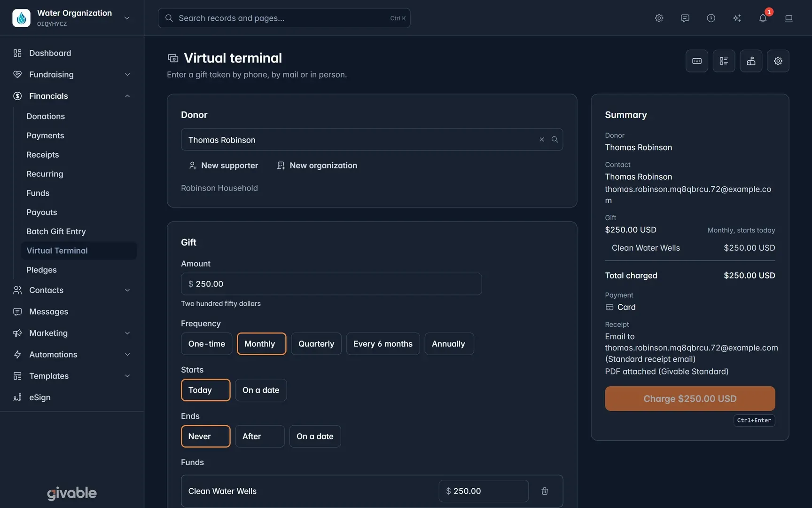Open the AI sparkle assistant icon
812x508 pixels.
(x=736, y=18)
